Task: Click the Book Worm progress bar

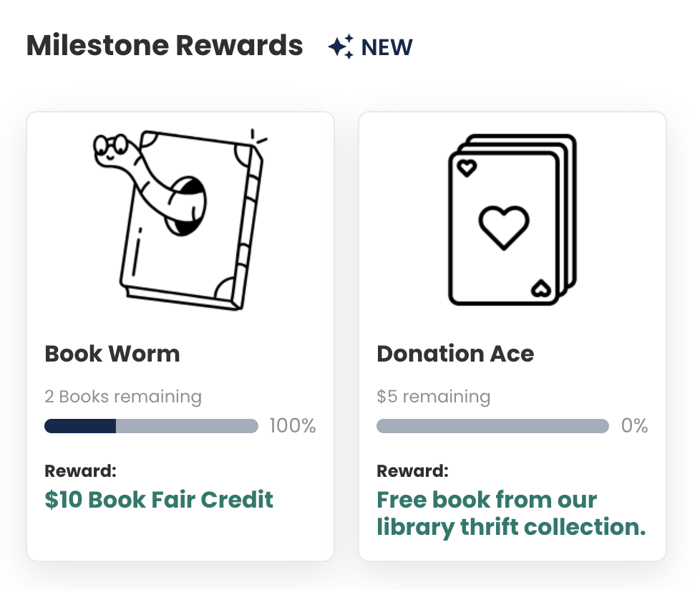Action: click(151, 426)
